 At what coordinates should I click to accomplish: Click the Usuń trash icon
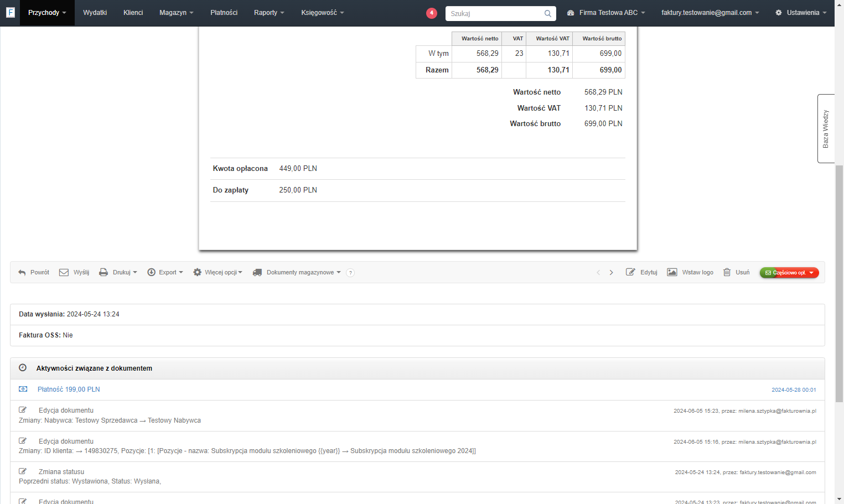pos(727,272)
